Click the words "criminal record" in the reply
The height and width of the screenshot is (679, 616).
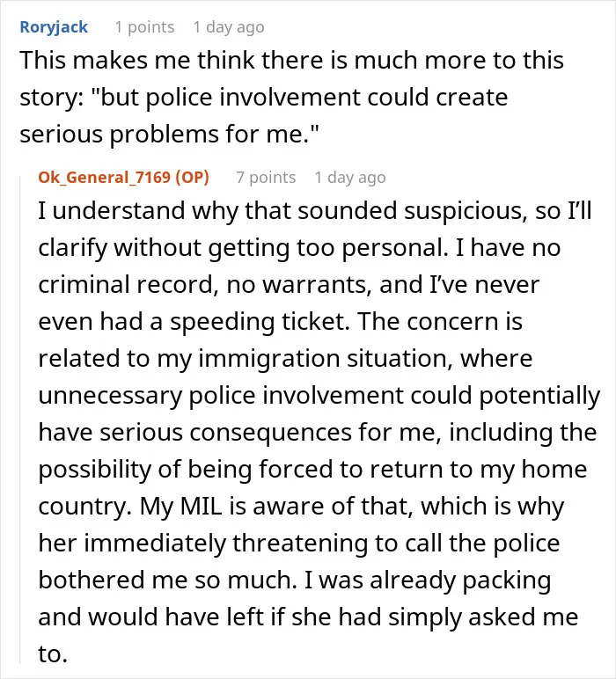[x=126, y=284]
